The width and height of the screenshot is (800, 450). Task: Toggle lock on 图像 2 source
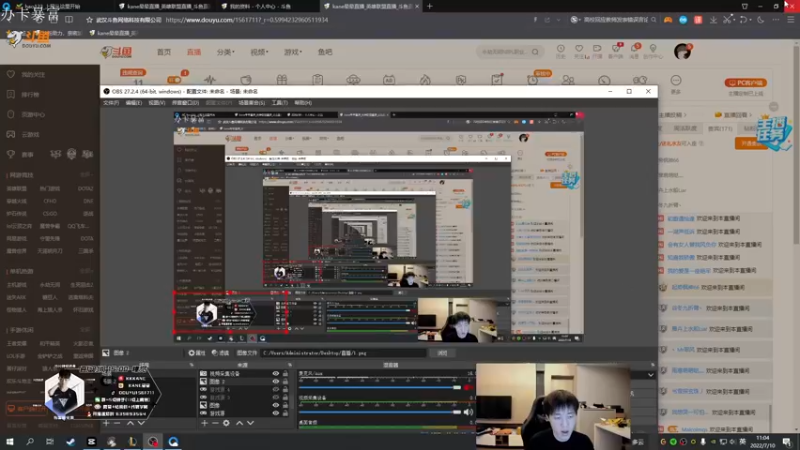pyautogui.click(x=285, y=381)
